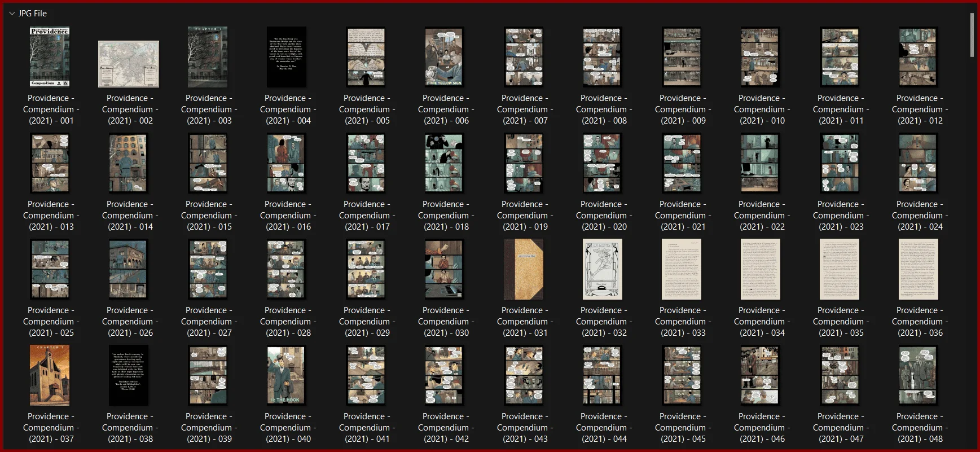Select black quote page thumbnail 004
The height and width of the screenshot is (452, 980).
(x=287, y=57)
